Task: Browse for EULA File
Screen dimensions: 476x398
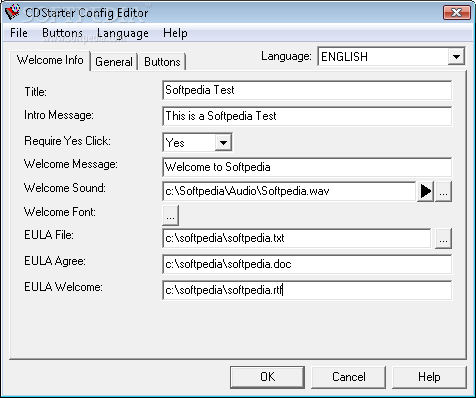Action: coord(443,238)
